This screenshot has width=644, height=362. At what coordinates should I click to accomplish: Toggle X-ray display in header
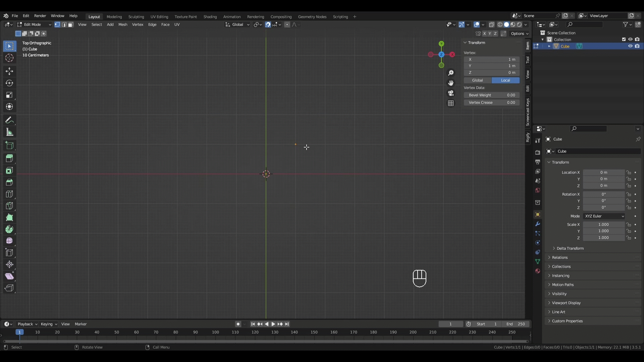(x=492, y=24)
